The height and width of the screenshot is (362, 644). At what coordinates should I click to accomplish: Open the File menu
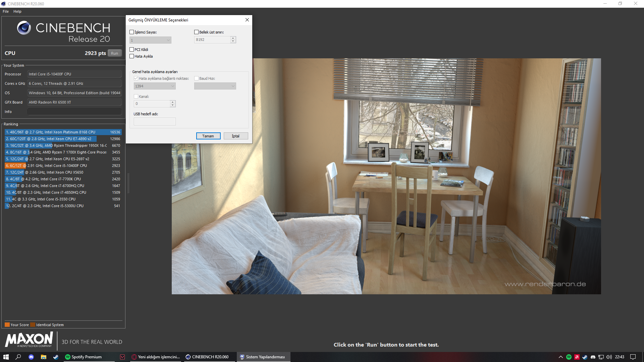pyautogui.click(x=6, y=11)
